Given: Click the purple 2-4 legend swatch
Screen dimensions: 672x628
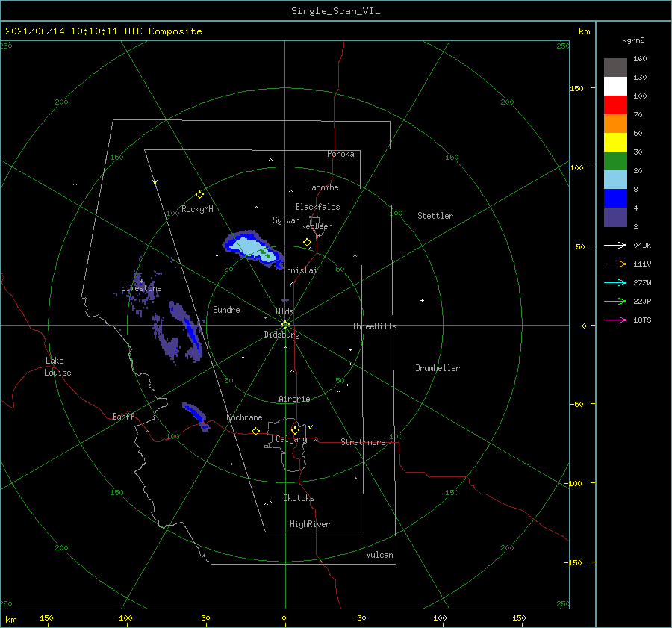Looking at the screenshot, I should (615, 217).
